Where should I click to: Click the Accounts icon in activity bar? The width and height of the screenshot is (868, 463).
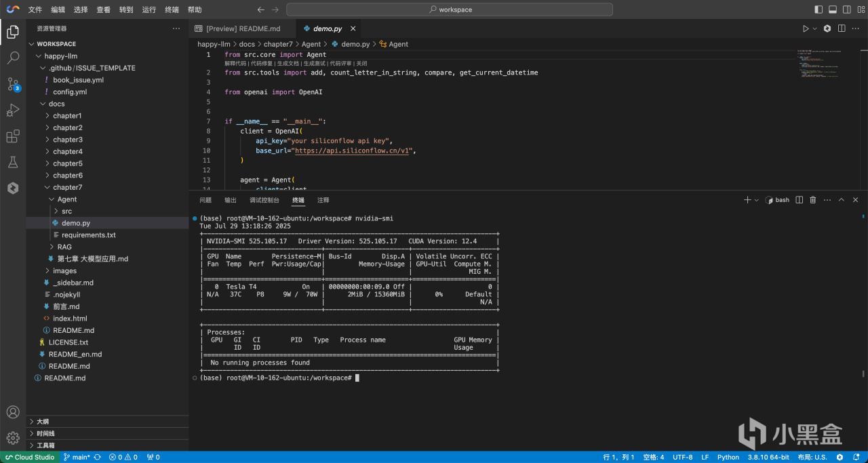tap(12, 412)
